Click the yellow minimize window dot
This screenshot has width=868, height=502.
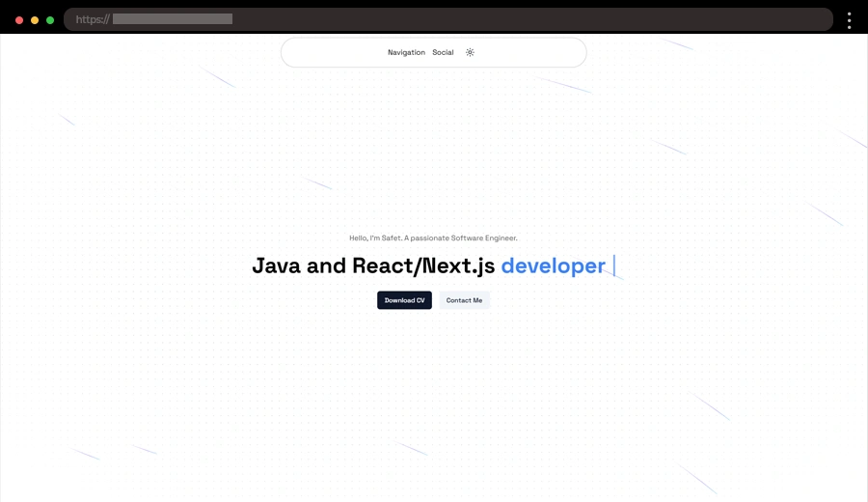tap(35, 20)
